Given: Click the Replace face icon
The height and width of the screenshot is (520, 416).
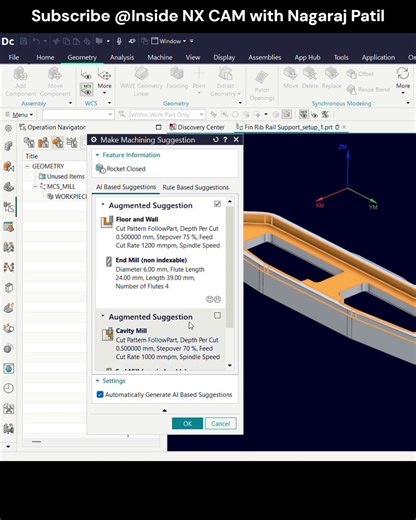Looking at the screenshot, I should click(x=331, y=73).
